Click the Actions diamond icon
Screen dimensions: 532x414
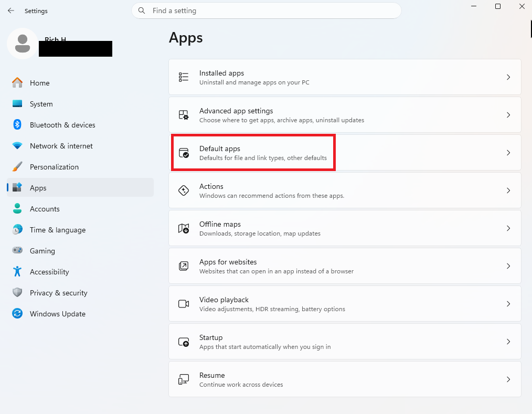184,190
